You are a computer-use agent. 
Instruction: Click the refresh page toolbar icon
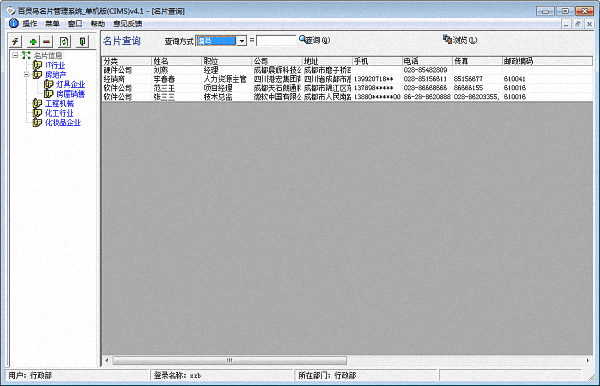pos(64,41)
